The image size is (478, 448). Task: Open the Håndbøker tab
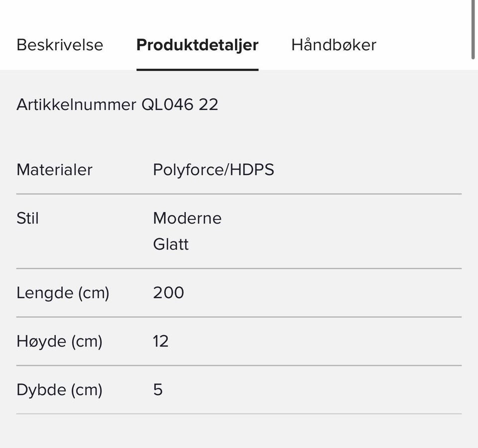(x=334, y=45)
